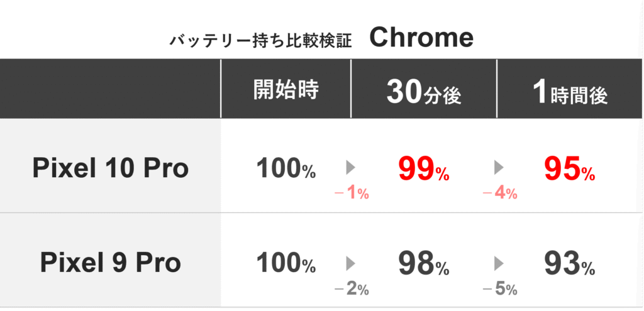
Task: Click the 93% value for Pixel 9 Pro
Action: tap(569, 265)
